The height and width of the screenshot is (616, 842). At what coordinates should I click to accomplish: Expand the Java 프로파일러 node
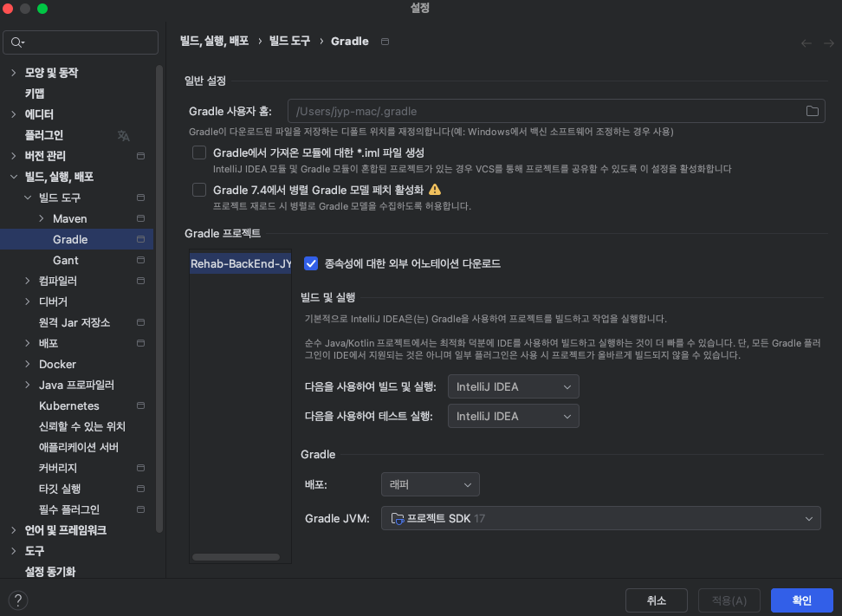click(28, 385)
